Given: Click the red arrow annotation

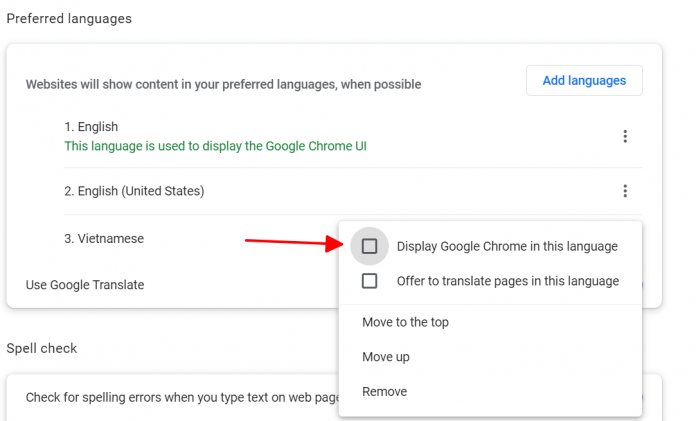Looking at the screenshot, I should click(289, 241).
